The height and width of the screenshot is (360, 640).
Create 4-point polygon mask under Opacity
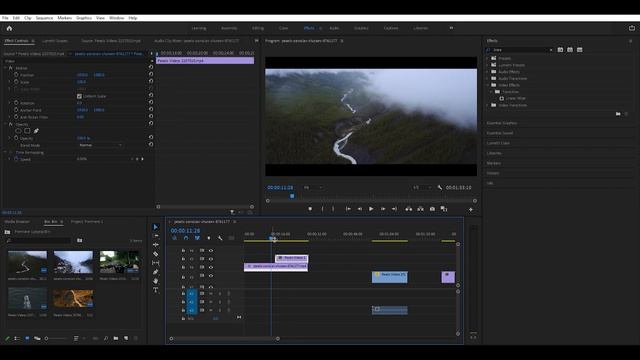tap(27, 131)
